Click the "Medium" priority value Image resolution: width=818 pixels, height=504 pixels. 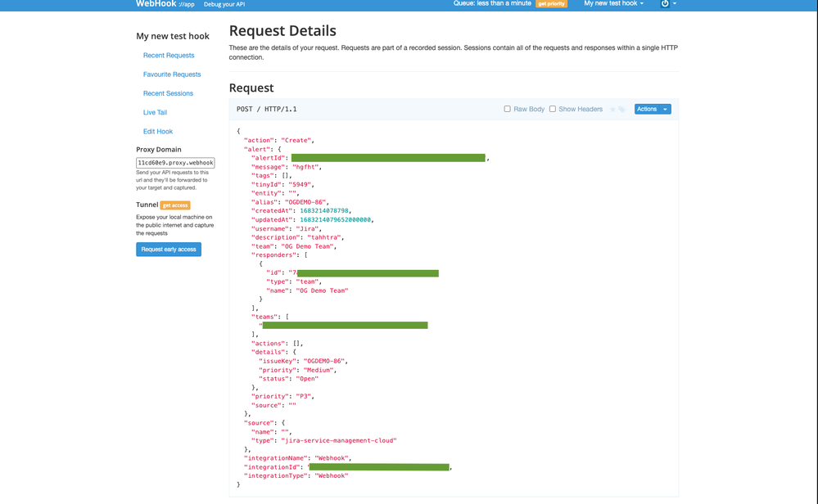[x=319, y=371]
